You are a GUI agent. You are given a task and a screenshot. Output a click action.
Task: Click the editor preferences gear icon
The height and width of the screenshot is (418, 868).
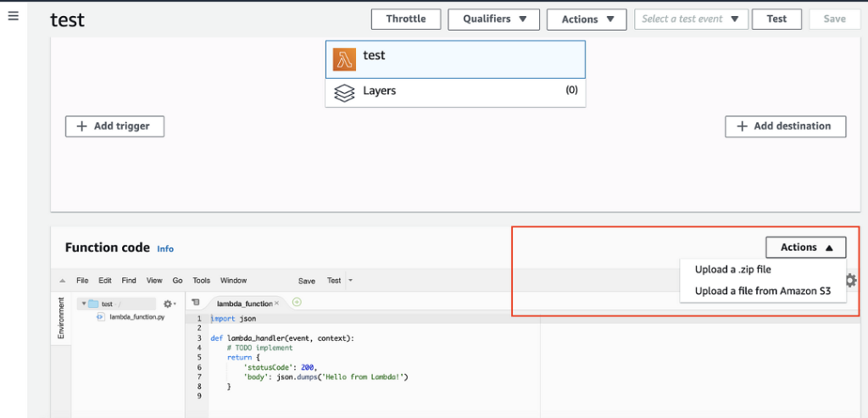coord(851,281)
